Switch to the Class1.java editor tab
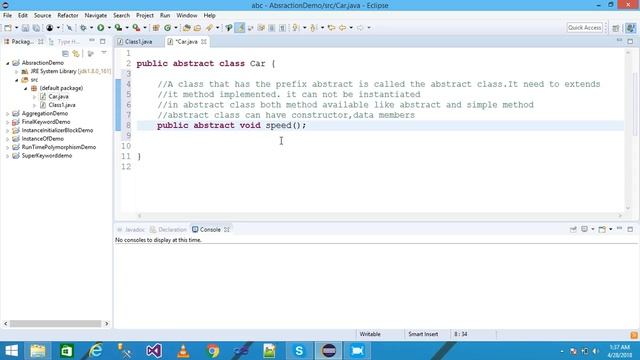The height and width of the screenshot is (360, 640). click(x=138, y=42)
